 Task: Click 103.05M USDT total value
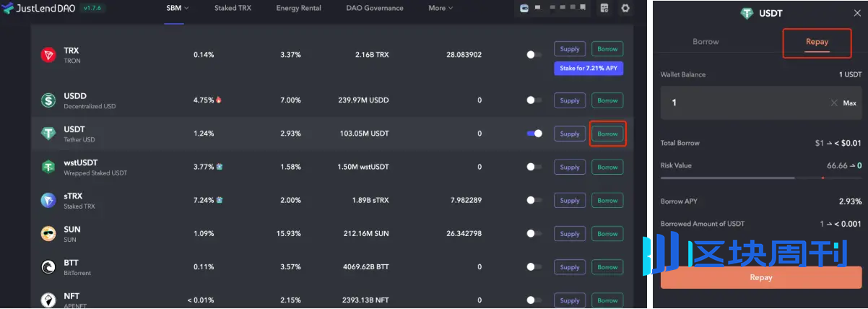(x=365, y=134)
